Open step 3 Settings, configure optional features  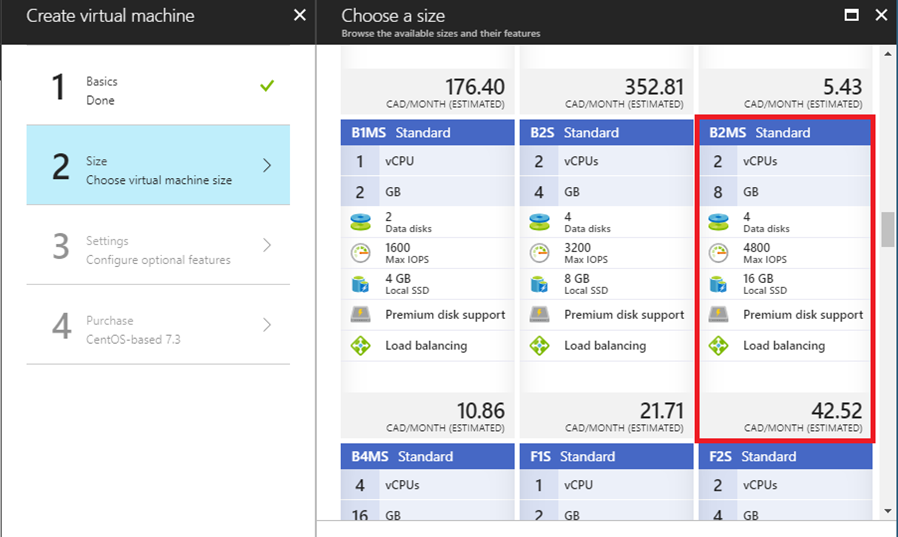[158, 245]
